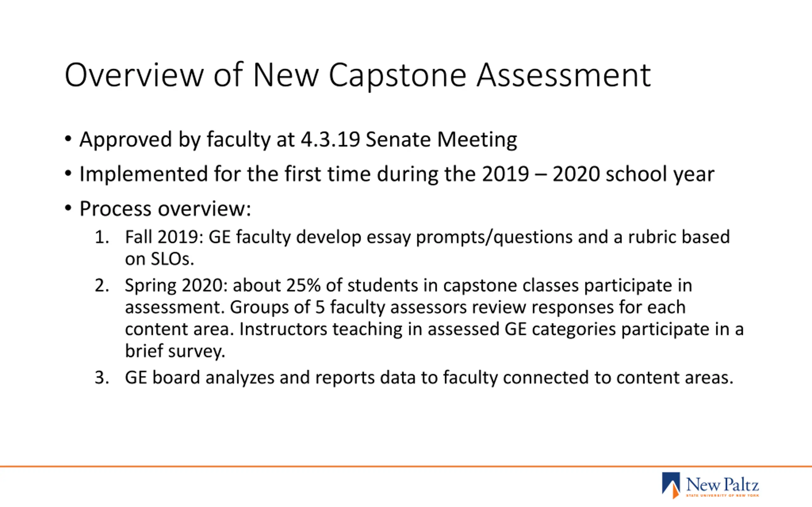Viewport: 812px width, 507px height.
Task: Click the bullet Approved by faculty at 4.3.19
Action: pyautogui.click(x=298, y=139)
